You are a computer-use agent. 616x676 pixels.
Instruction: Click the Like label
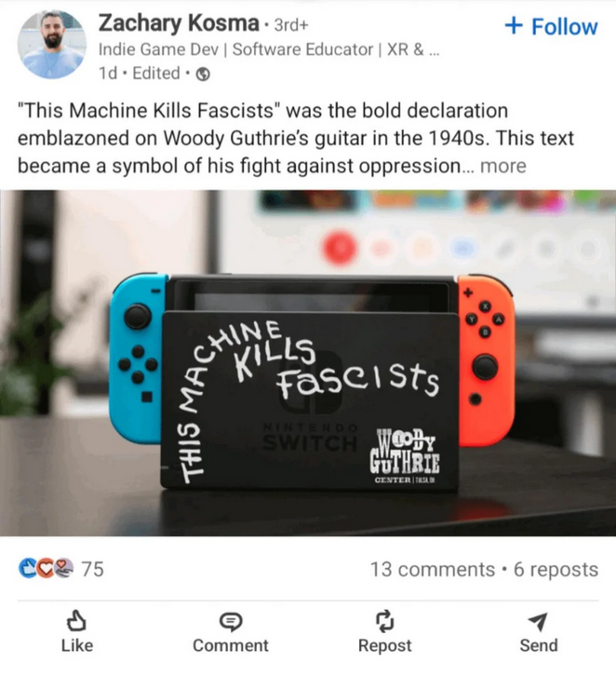click(x=77, y=645)
